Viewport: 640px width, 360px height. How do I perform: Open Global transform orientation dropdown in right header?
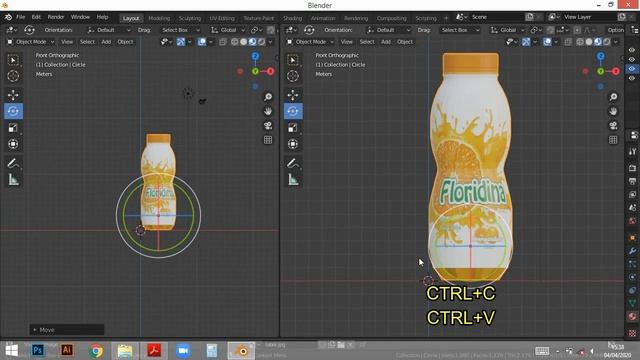point(508,30)
